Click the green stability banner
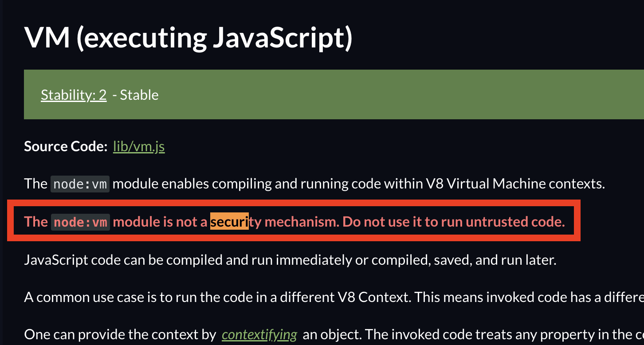This screenshot has height=345, width=644. (x=334, y=94)
